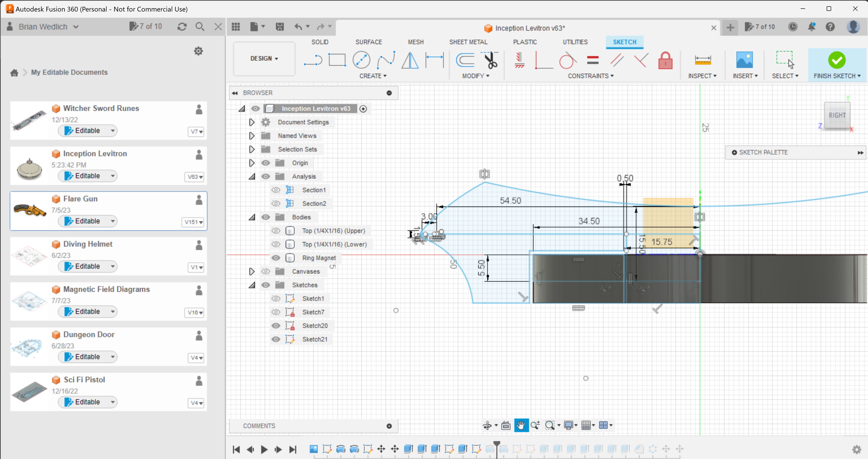
Task: Activate the Mirror sketch tool
Action: (410, 60)
